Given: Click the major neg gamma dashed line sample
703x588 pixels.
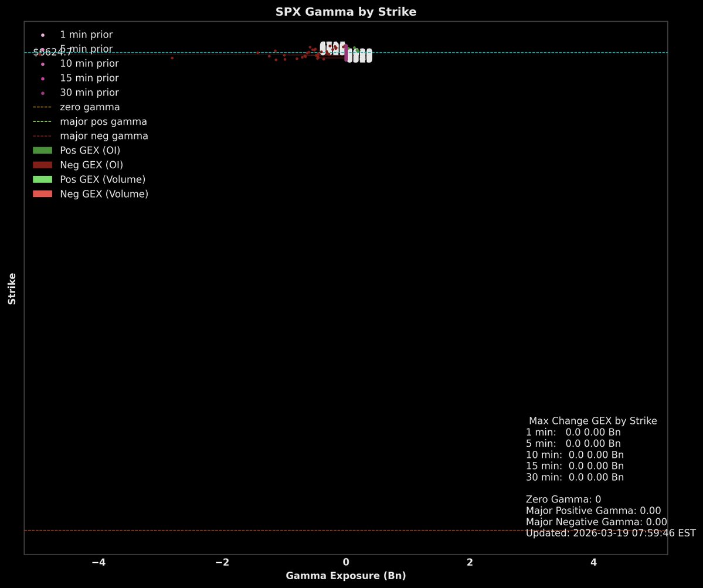Looking at the screenshot, I should click(41, 136).
